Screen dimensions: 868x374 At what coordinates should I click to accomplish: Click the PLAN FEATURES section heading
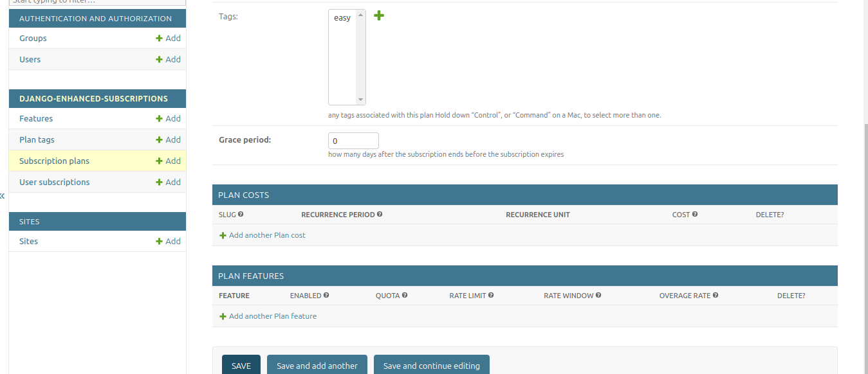(x=251, y=276)
